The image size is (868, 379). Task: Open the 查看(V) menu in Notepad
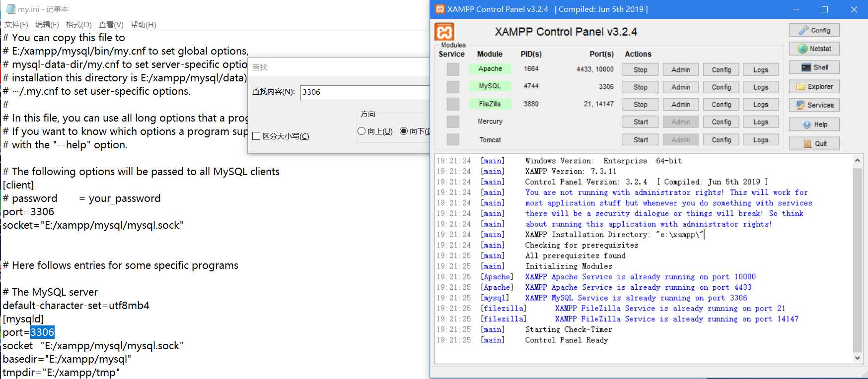tap(111, 24)
